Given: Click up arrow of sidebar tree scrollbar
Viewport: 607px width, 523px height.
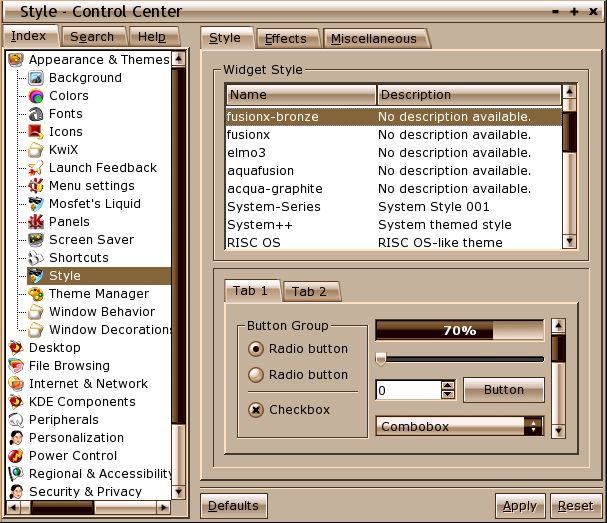Looking at the screenshot, I should point(178,58).
